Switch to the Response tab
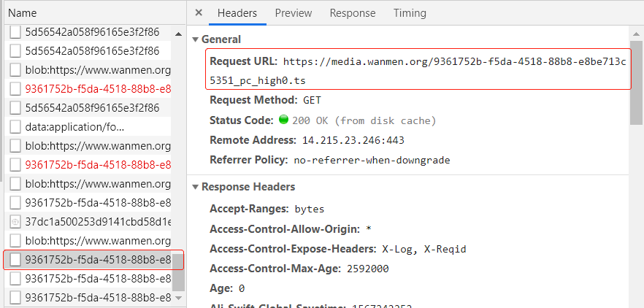Viewport: 644px width, 308px height. coord(352,13)
